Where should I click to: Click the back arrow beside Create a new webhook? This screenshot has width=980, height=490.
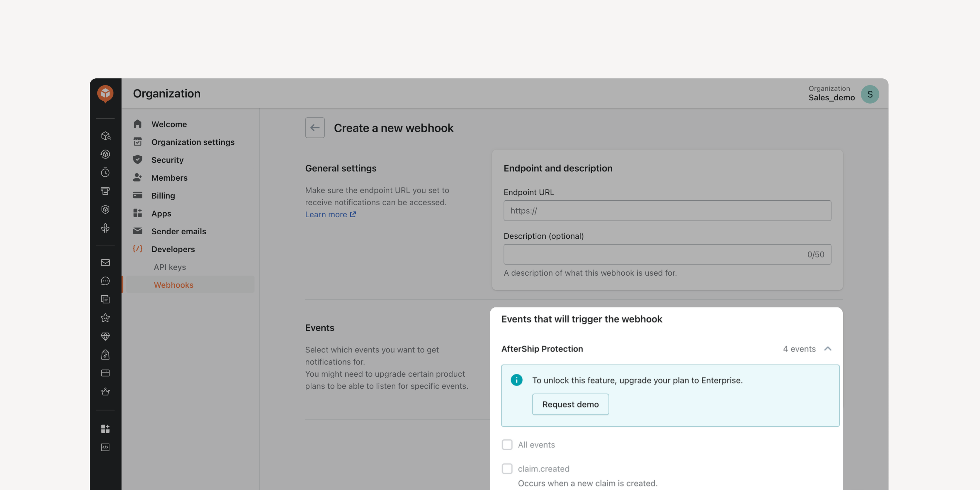tap(315, 128)
